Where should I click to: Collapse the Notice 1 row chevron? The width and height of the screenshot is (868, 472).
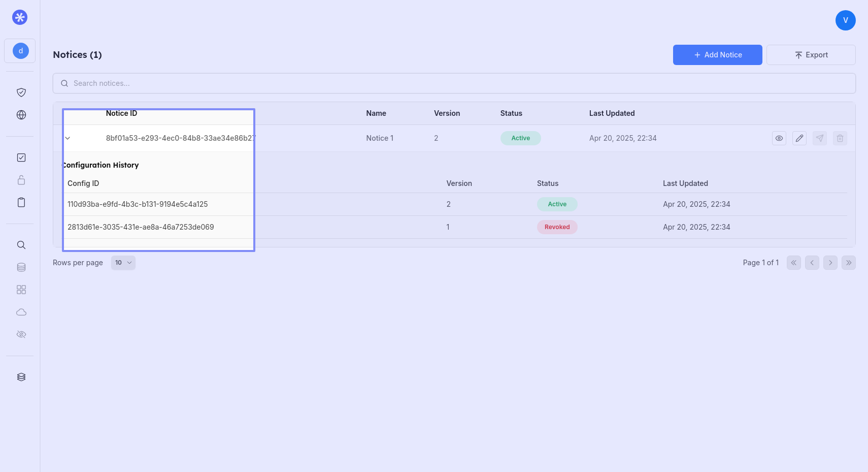point(68,138)
